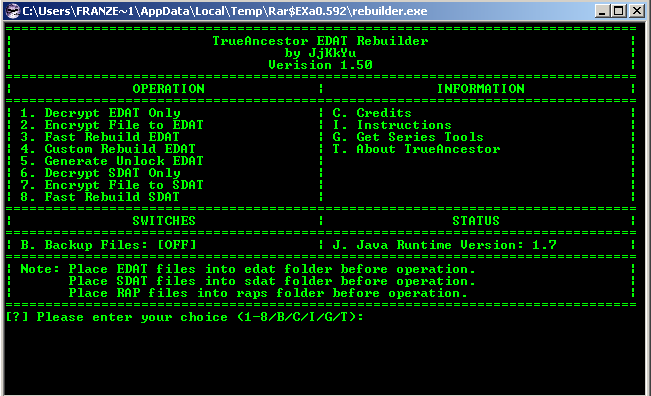Click T. About TrueAncestor
The width and height of the screenshot is (651, 396).
pyautogui.click(x=416, y=149)
